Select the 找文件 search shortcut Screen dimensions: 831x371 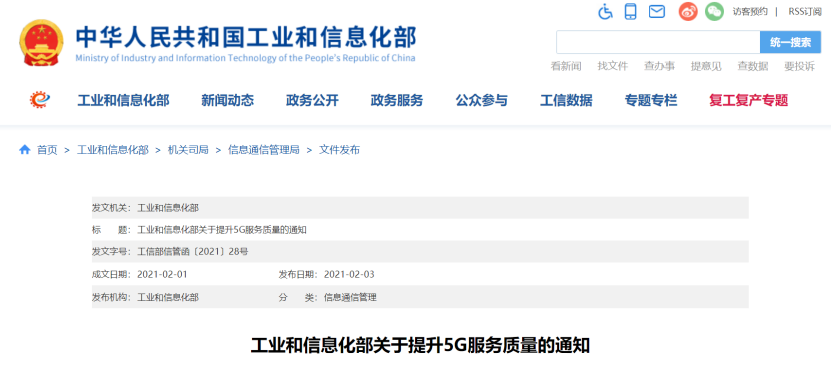[x=613, y=66]
